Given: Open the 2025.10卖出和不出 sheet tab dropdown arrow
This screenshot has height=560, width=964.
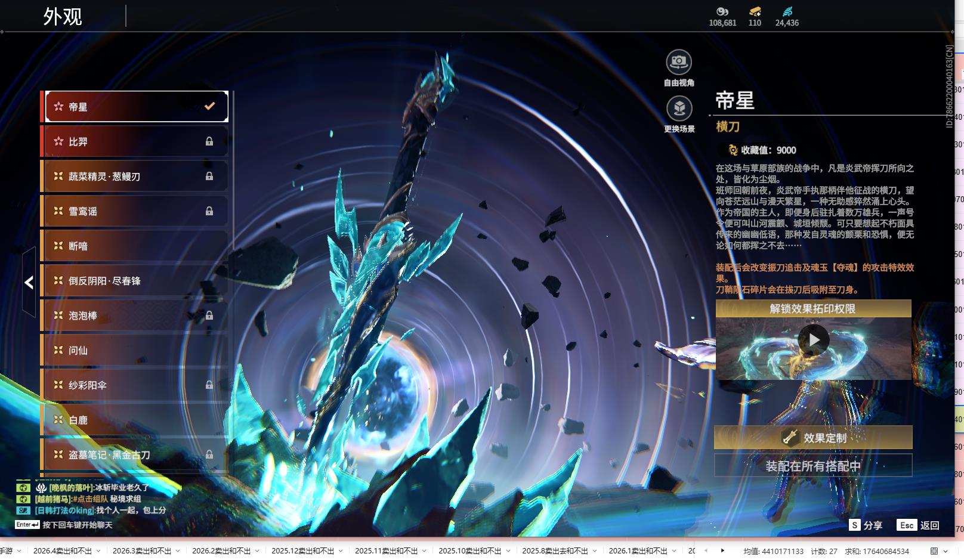Looking at the screenshot, I should click(x=507, y=551).
